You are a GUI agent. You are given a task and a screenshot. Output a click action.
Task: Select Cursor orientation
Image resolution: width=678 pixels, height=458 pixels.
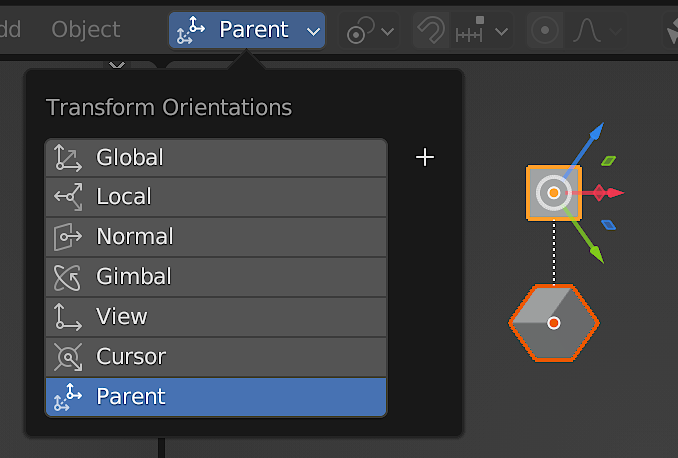pos(216,356)
